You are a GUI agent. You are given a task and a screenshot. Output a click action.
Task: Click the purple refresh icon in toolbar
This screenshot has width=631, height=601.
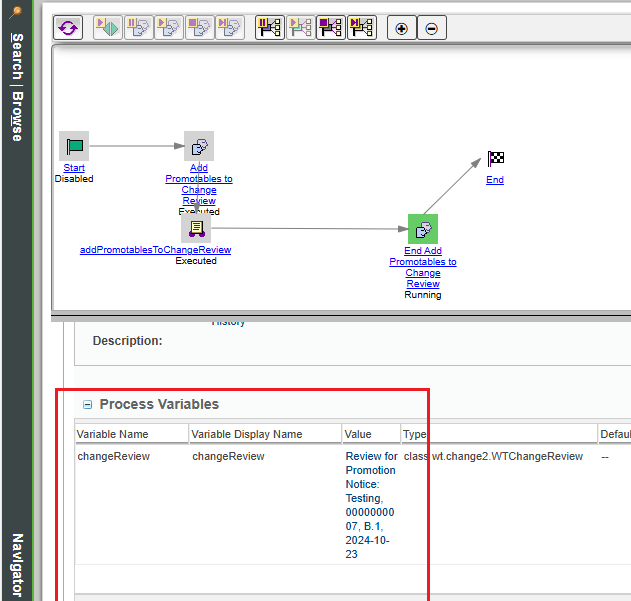[68, 28]
